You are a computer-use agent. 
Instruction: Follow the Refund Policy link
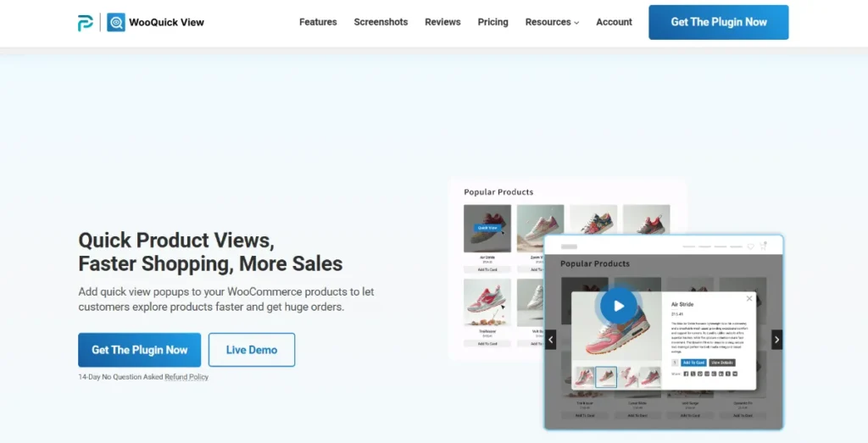click(x=186, y=377)
